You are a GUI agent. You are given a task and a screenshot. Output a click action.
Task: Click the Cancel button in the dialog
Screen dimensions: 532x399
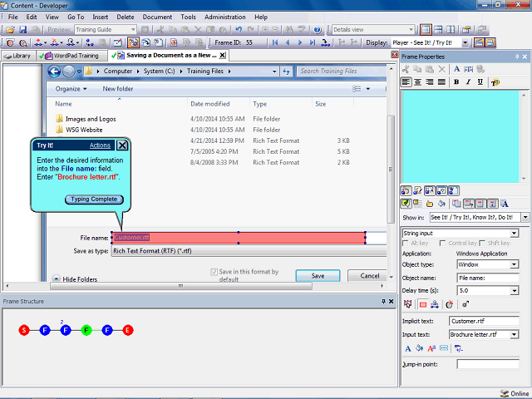click(x=369, y=276)
